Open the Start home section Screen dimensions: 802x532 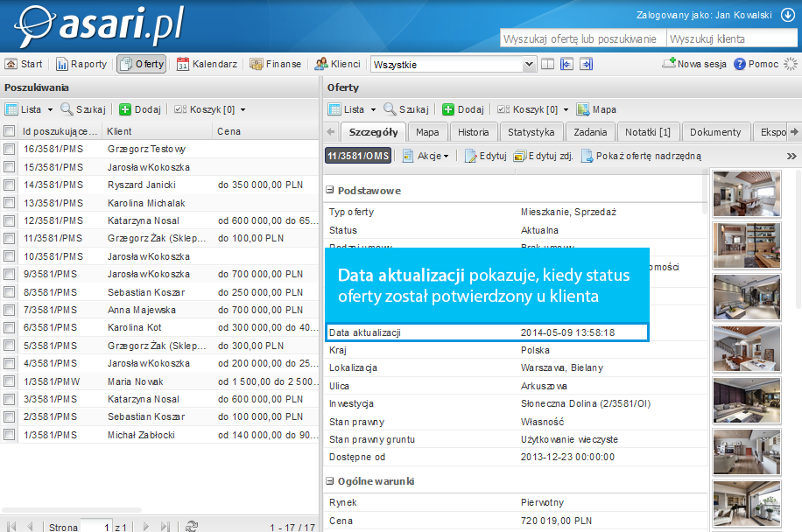tap(24, 65)
